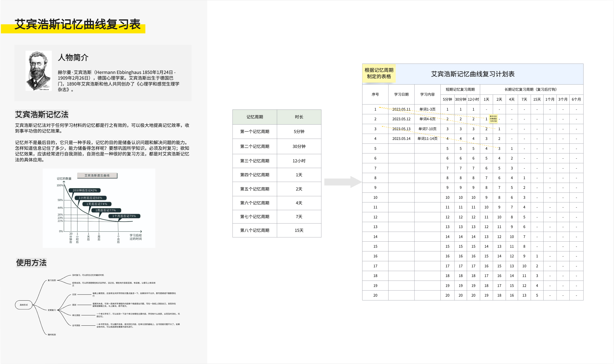Click the 学习内容 column header
The image size is (614, 364).
click(x=427, y=95)
